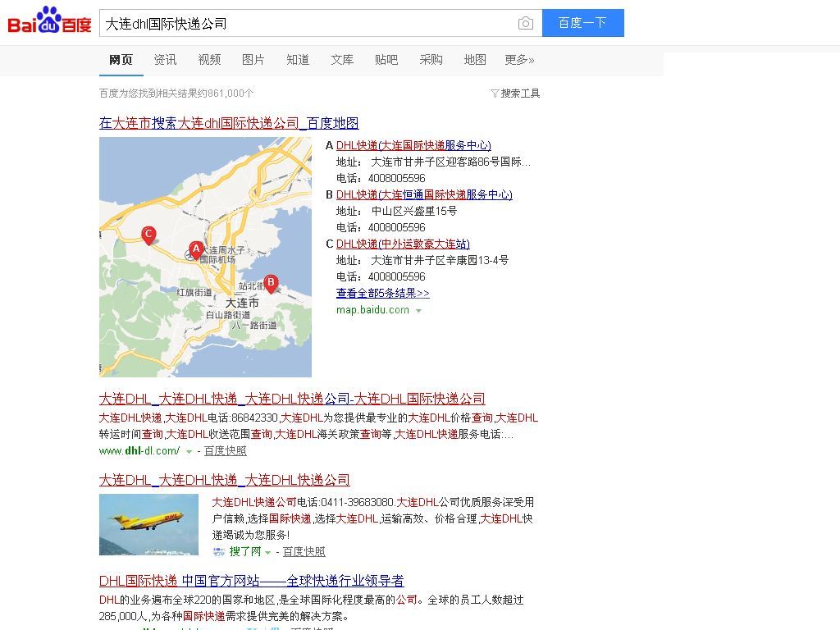840x630 pixels.
Task: Switch to the 图片 tab
Action: tap(253, 60)
